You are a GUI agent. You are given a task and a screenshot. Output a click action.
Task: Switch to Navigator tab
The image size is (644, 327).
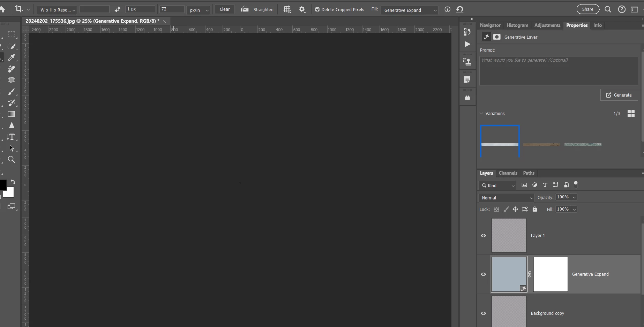click(490, 25)
